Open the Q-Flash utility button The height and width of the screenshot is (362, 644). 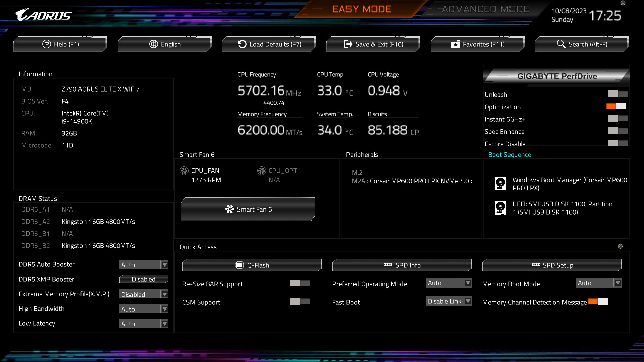252,265
